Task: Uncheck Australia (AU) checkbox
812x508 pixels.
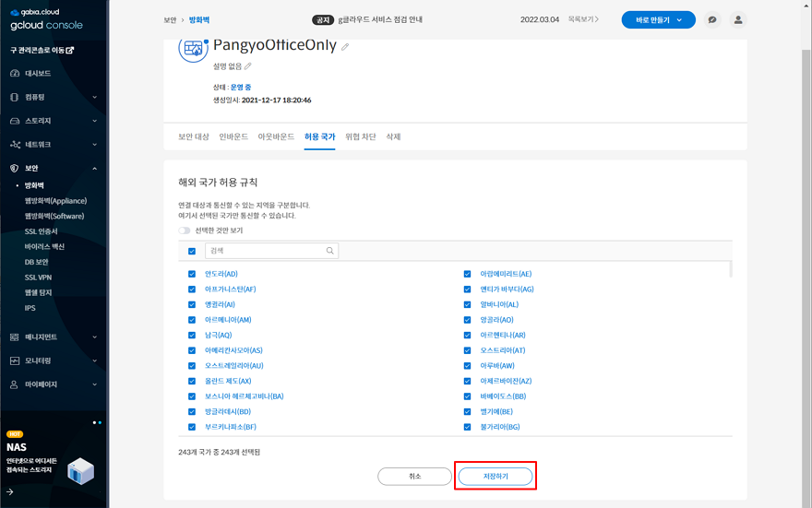Action: (x=192, y=366)
